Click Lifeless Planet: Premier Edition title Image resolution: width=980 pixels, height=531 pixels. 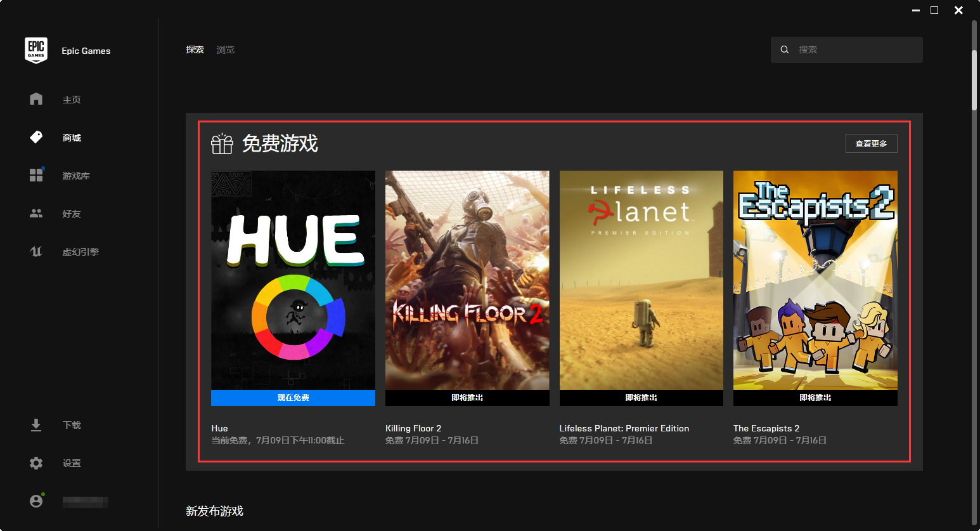(x=624, y=428)
